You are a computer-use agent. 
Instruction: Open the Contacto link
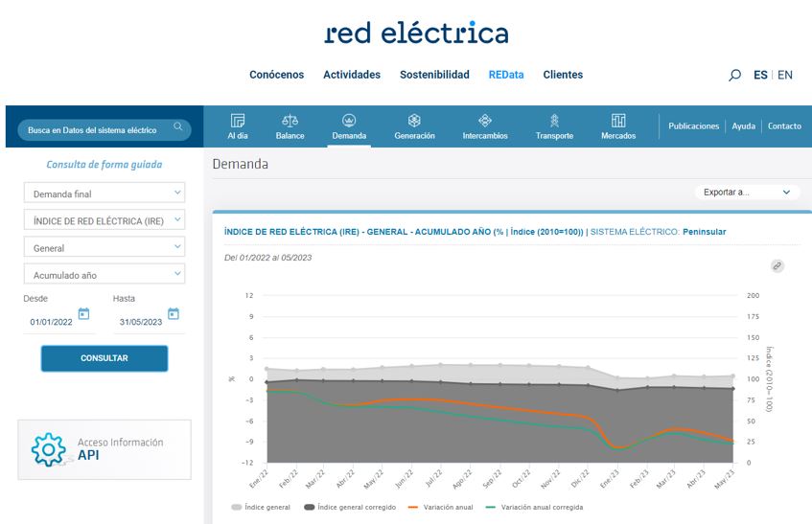click(x=784, y=125)
